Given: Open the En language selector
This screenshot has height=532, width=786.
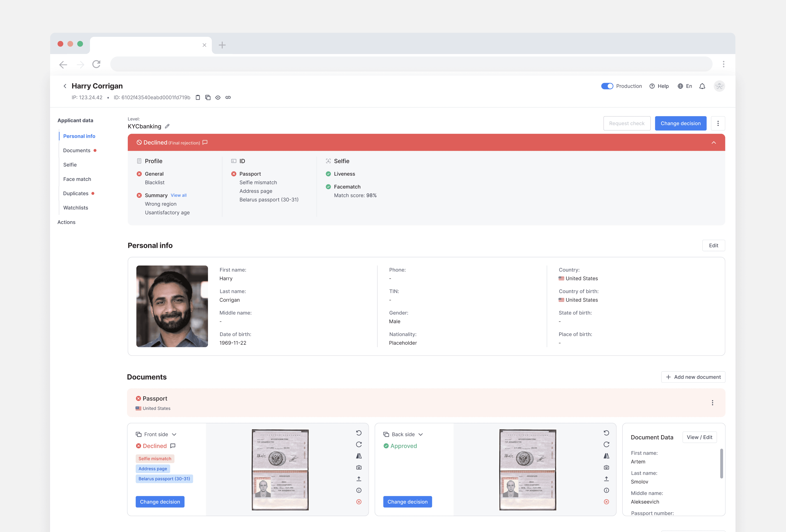Looking at the screenshot, I should click(x=685, y=86).
